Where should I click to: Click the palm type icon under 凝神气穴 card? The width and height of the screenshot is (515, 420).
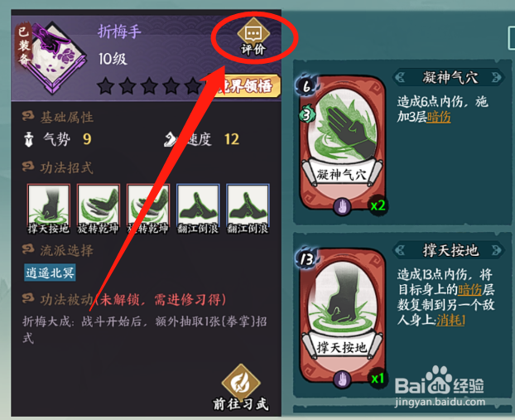[342, 207]
